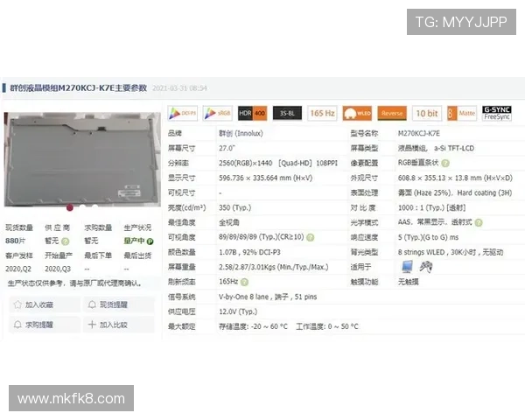The height and width of the screenshot is (420, 525).
Task: Click customer sampling date 2020,Q2
Action: click(18, 269)
